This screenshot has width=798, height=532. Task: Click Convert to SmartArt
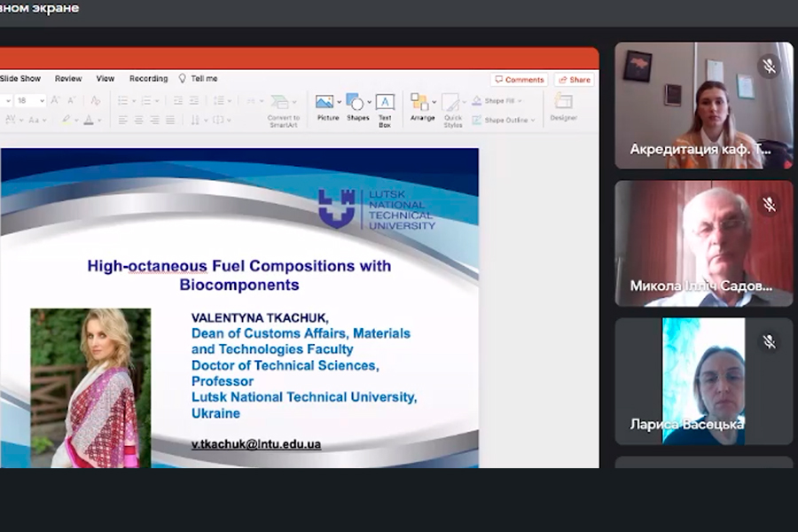tap(283, 105)
